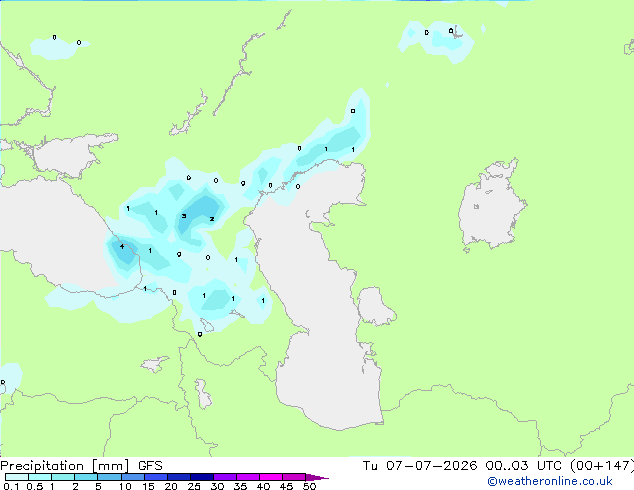Click the Kara-Bogaz-Gol bay east of Caspian
Image resolution: width=634 pixels, height=490 pixels.
pyautogui.click(x=374, y=306)
